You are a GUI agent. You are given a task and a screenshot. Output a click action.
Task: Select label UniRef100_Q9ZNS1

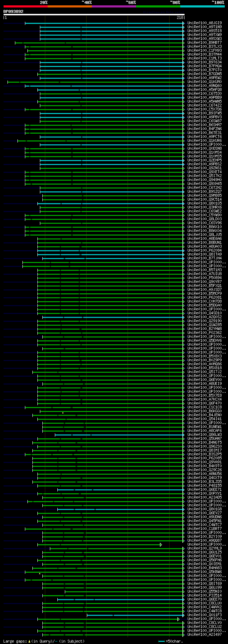[x=204, y=168]
